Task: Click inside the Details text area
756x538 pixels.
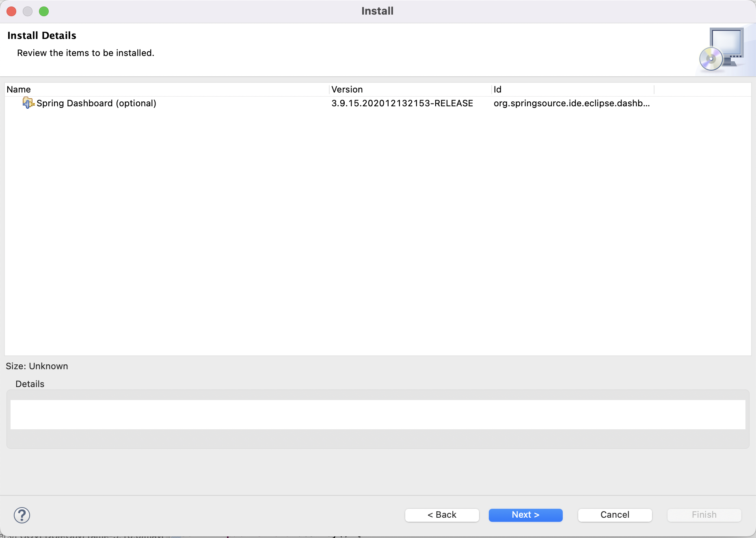Action: pyautogui.click(x=378, y=415)
